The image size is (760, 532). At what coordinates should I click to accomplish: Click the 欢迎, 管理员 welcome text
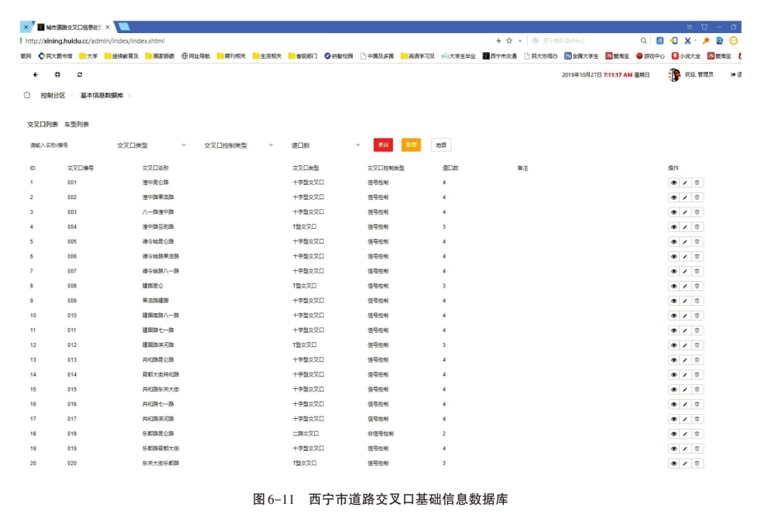click(699, 74)
